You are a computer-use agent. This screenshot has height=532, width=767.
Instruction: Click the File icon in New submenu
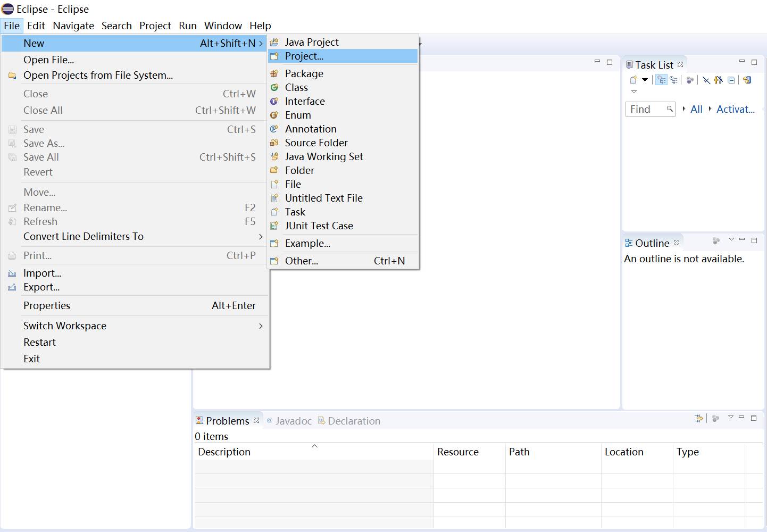coord(274,184)
